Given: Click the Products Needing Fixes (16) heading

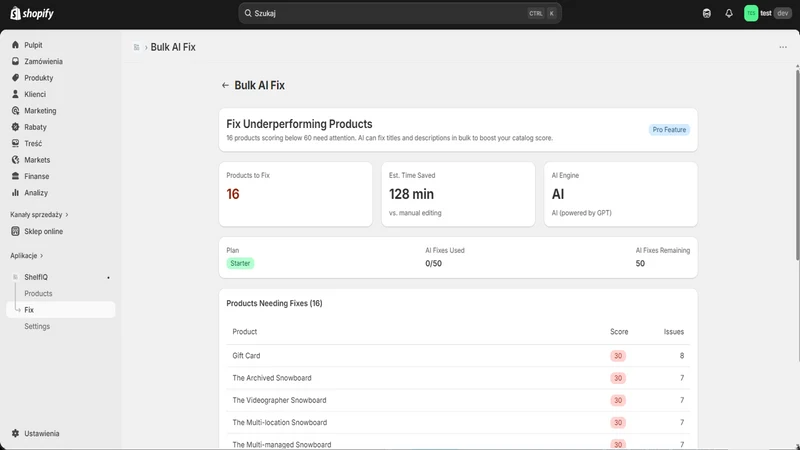Looking at the screenshot, I should pyautogui.click(x=274, y=303).
